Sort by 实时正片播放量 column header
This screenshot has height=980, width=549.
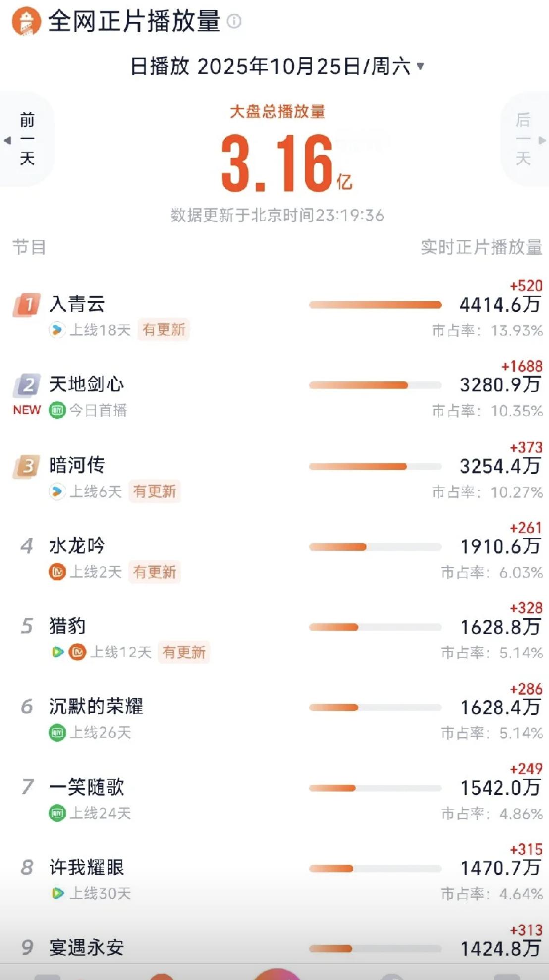tap(481, 247)
